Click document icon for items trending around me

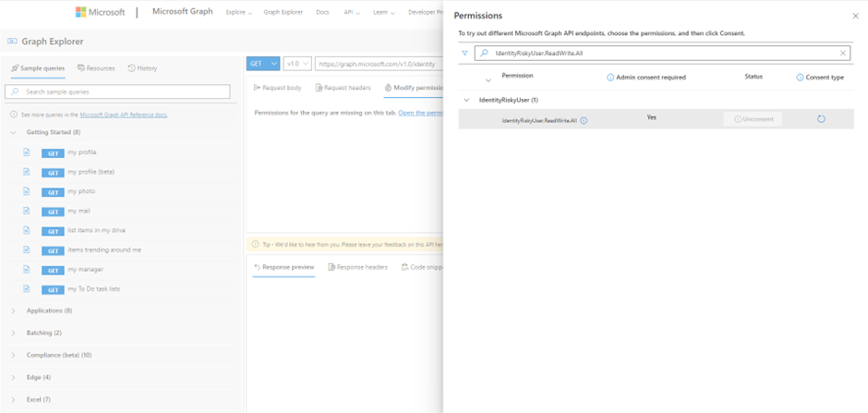[x=27, y=249]
